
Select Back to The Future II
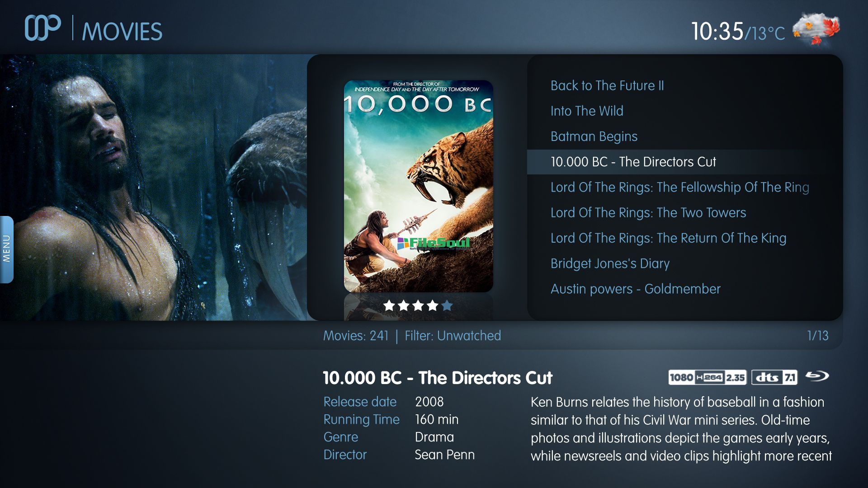point(607,85)
